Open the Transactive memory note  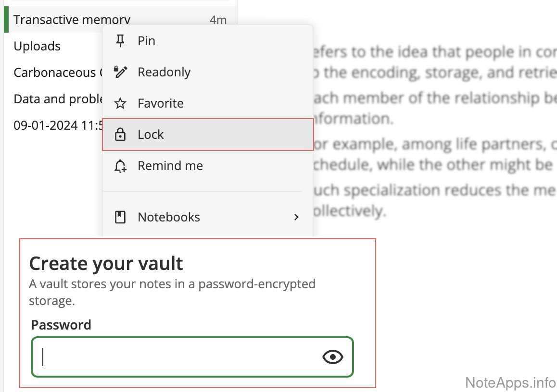72,20
